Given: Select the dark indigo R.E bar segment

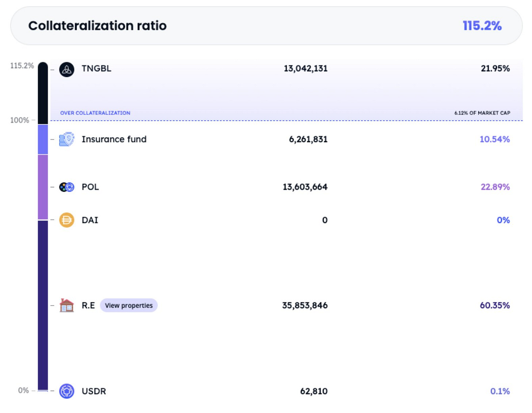Looking at the screenshot, I should (43, 305).
